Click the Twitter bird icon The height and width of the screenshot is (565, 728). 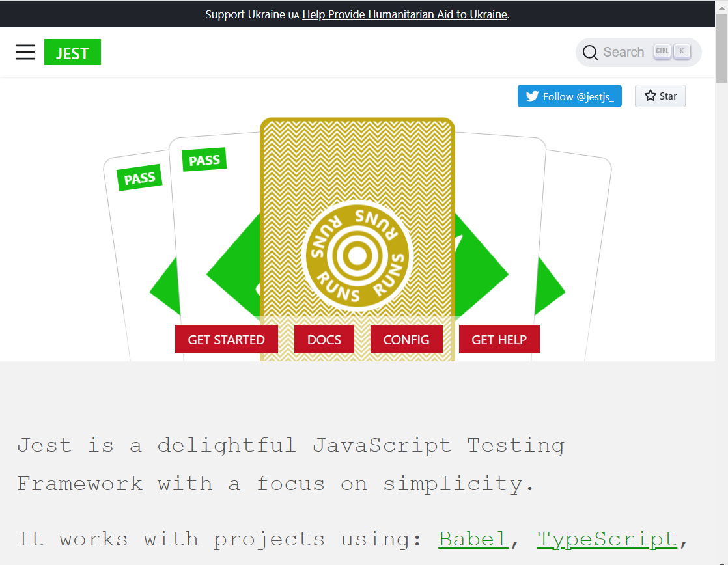(x=532, y=96)
